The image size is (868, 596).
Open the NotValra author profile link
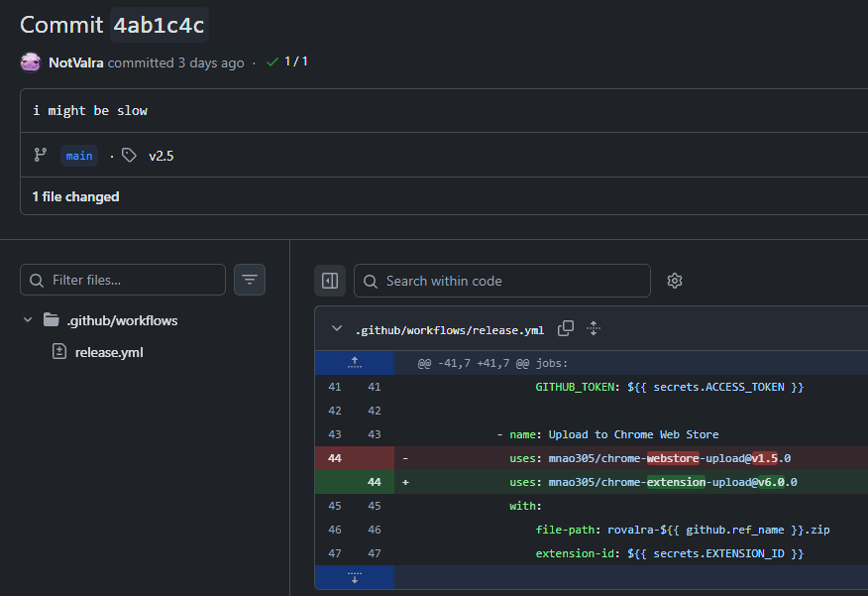[x=76, y=62]
